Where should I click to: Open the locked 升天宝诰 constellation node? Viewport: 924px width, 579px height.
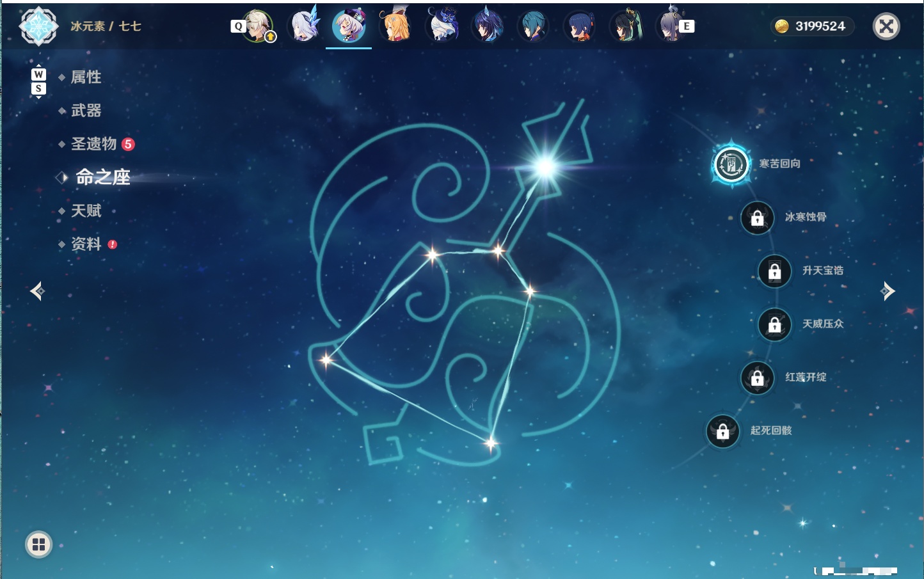774,271
